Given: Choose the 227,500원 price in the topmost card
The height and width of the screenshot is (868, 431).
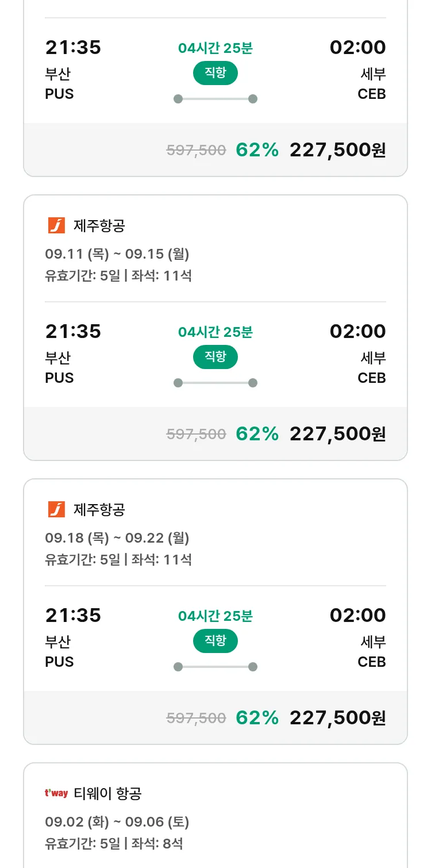Looking at the screenshot, I should tap(337, 150).
